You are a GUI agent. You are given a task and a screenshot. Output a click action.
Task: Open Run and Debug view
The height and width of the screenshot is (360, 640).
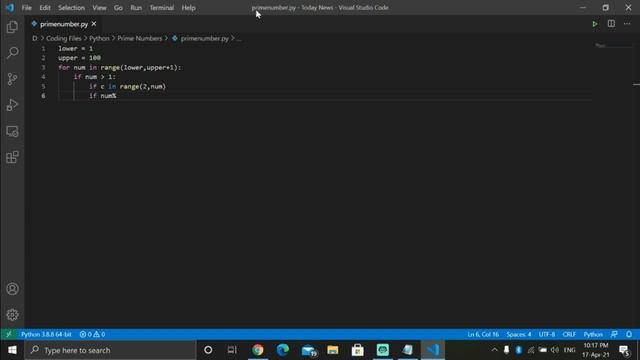pyautogui.click(x=12, y=105)
